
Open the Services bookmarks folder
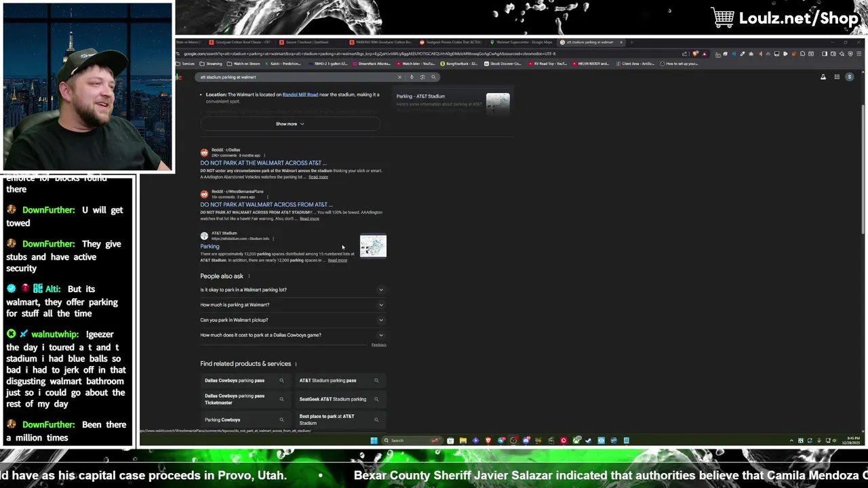click(x=184, y=64)
